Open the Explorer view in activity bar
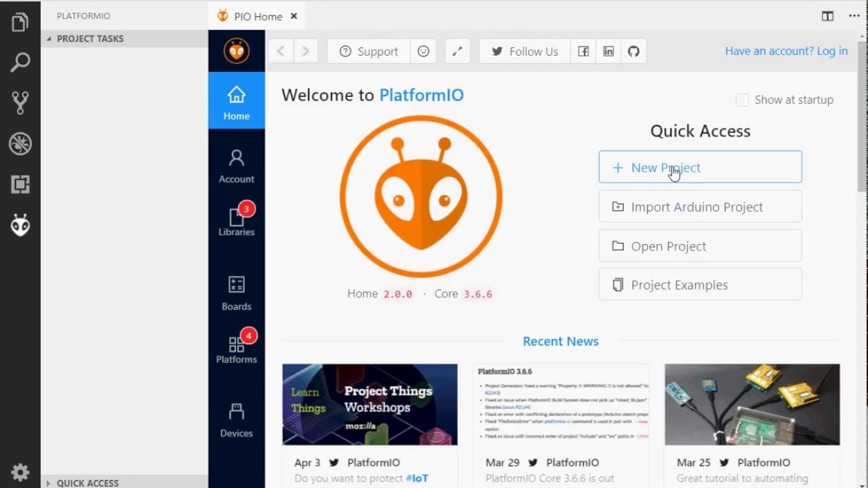 (20, 22)
